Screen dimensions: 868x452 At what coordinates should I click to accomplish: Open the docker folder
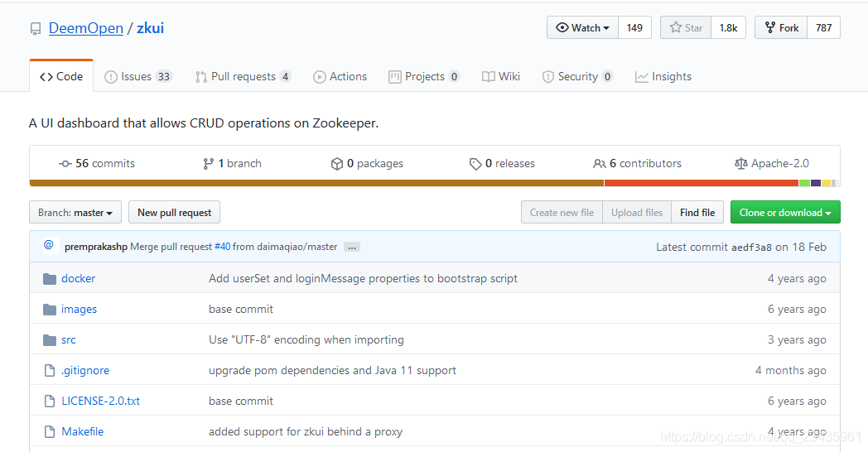(78, 278)
